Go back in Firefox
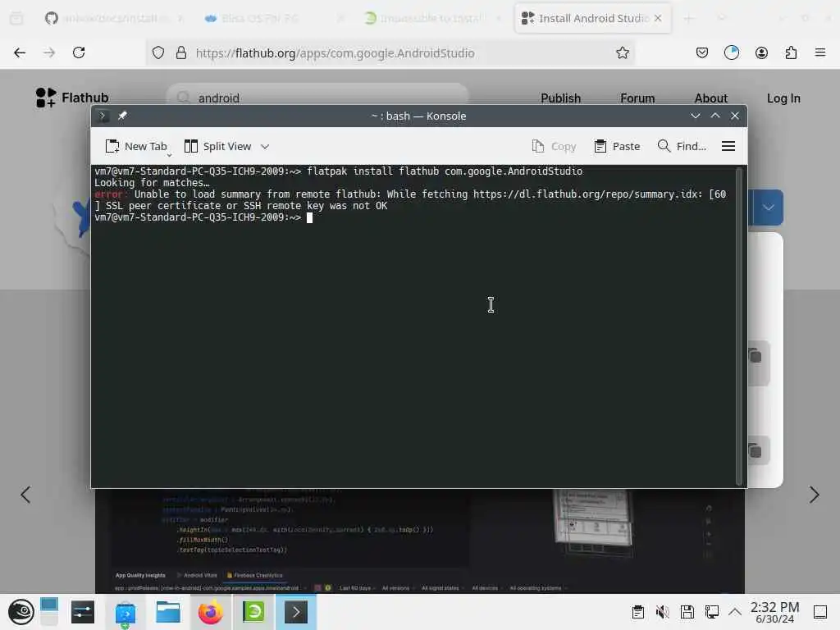 20,52
